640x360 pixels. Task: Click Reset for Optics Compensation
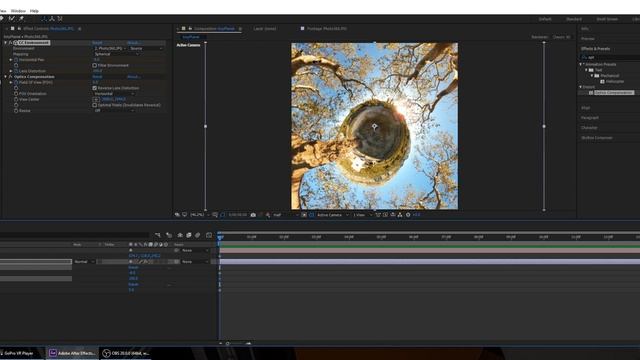[97, 77]
